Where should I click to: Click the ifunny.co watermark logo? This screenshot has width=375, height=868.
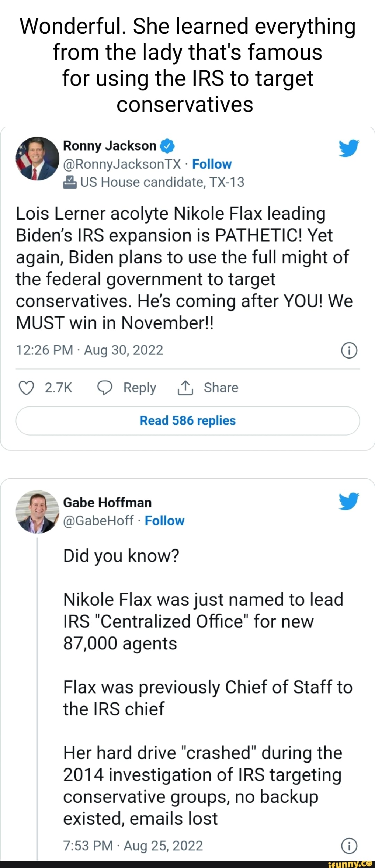pyautogui.click(x=350, y=864)
